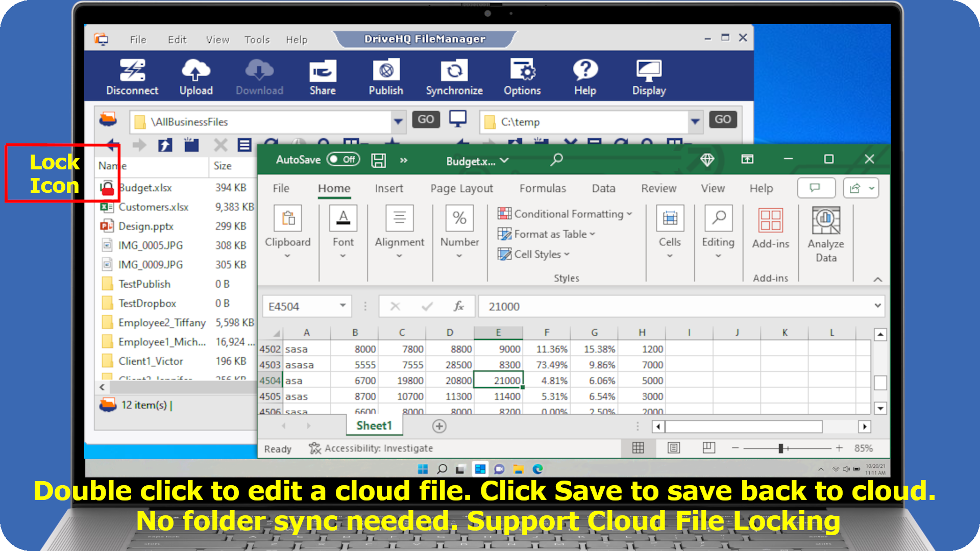Open Analyze Data in Excel ribbon
The width and height of the screenshot is (980, 551).
(x=825, y=221)
